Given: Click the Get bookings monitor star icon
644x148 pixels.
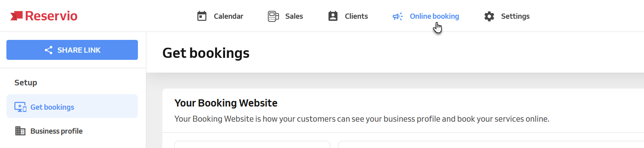Looking at the screenshot, I should pos(20,107).
